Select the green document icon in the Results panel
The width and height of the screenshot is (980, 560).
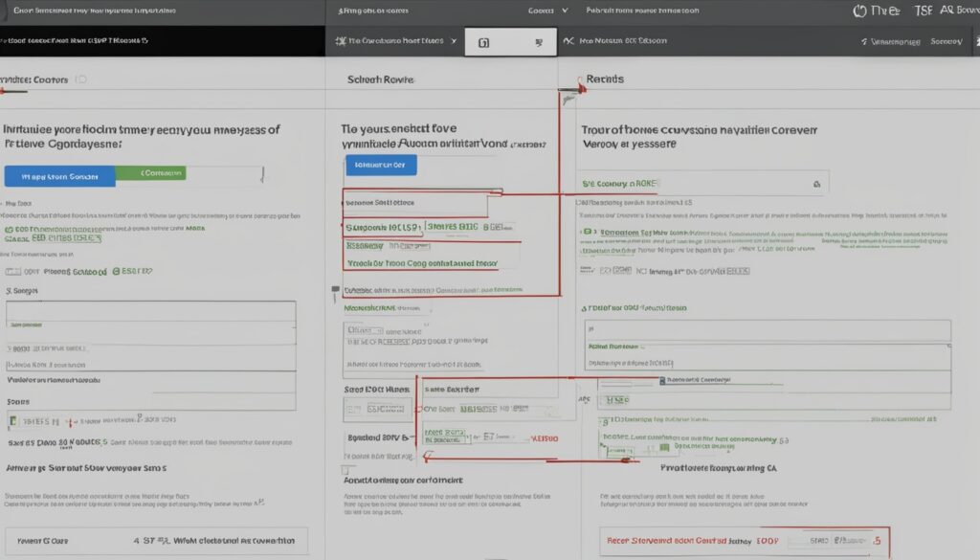click(586, 231)
